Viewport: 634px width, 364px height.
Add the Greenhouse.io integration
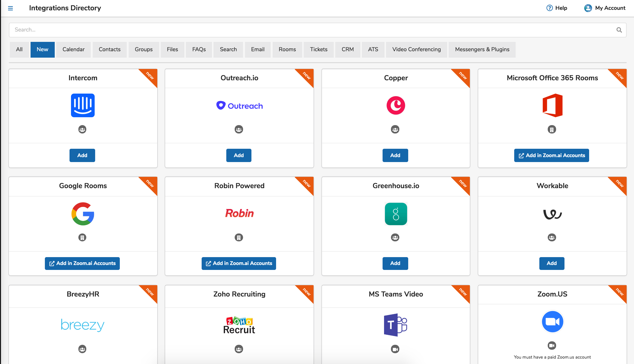point(395,263)
